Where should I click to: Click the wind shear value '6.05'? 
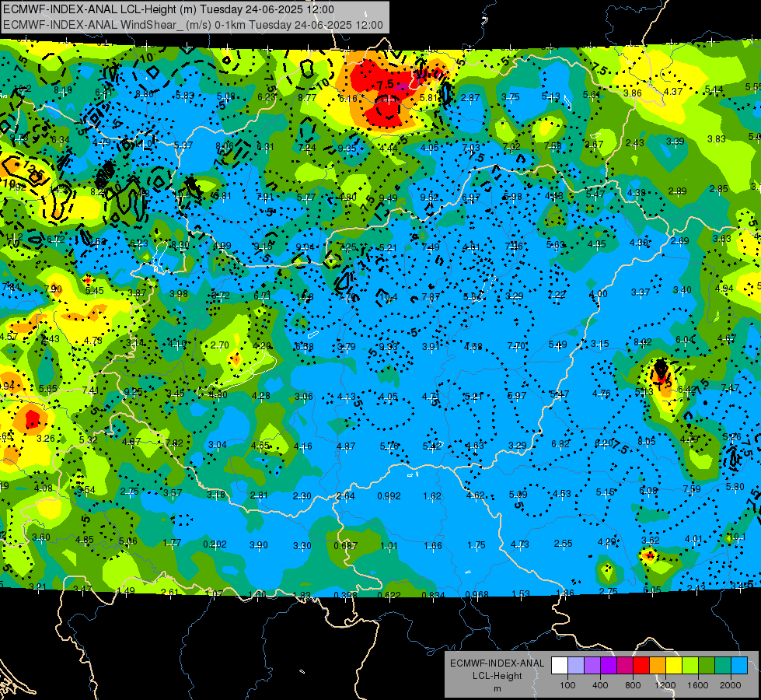[652, 590]
